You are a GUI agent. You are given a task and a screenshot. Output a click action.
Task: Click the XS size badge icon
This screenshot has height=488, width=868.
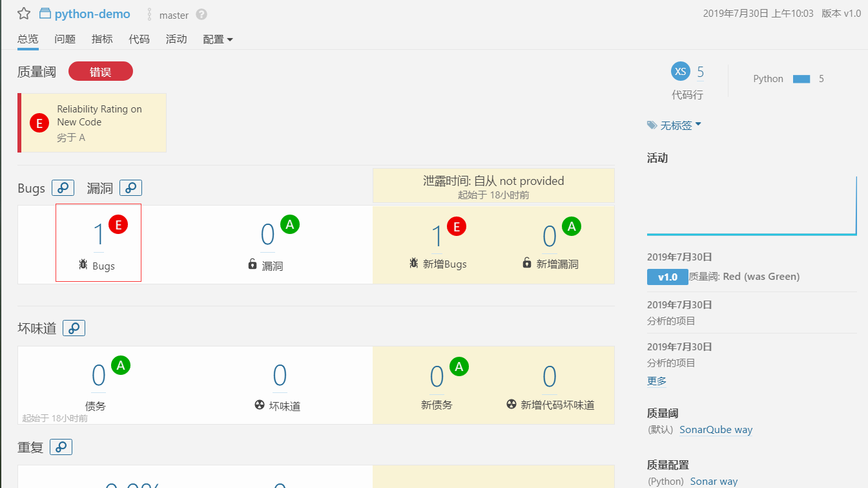[681, 72]
